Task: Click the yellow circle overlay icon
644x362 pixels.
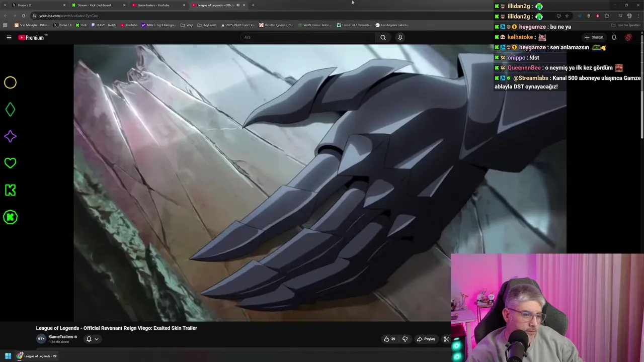Action: (x=10, y=82)
